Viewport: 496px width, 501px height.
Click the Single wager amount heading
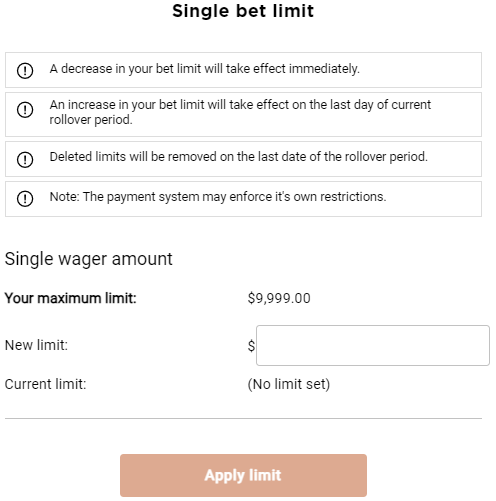tap(89, 259)
